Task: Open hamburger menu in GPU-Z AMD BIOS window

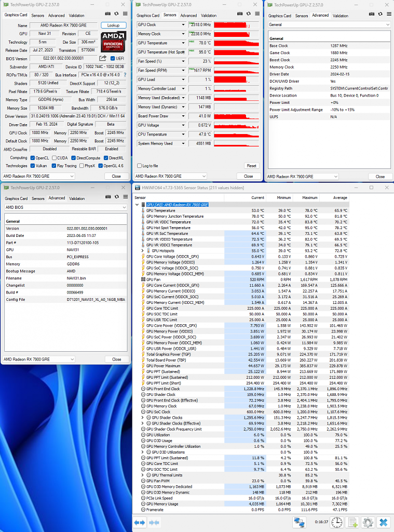Action: click(x=126, y=196)
